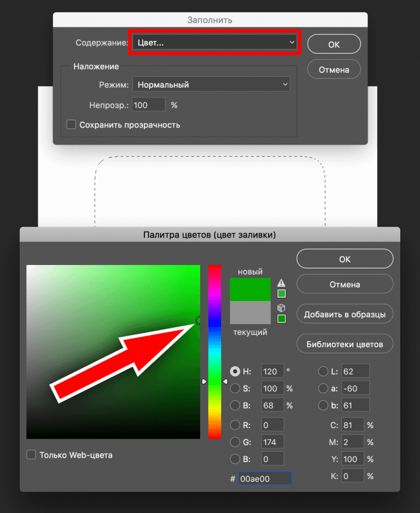Select the in-gamut green swatch below the warning triangle
The image size is (420, 513).
pos(282,293)
